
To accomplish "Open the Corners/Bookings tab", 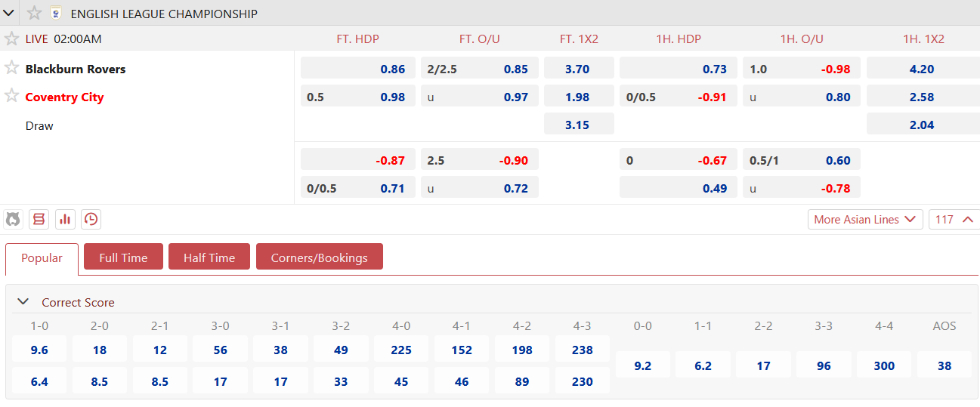I will (x=319, y=257).
